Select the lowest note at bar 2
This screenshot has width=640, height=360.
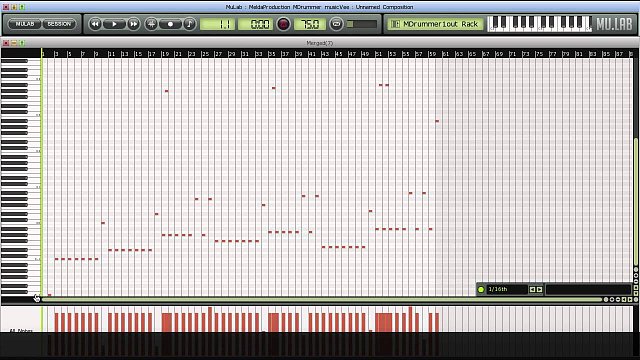(x=49, y=295)
